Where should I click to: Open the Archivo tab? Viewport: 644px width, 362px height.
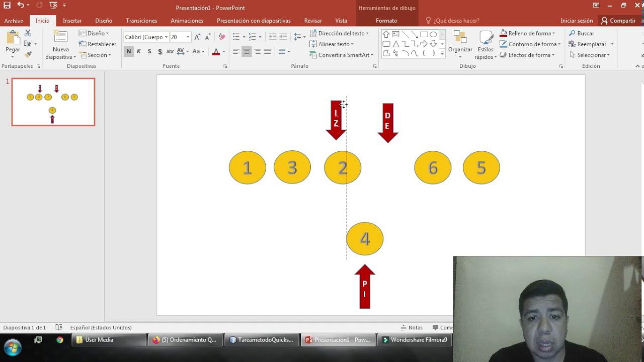(14, 21)
